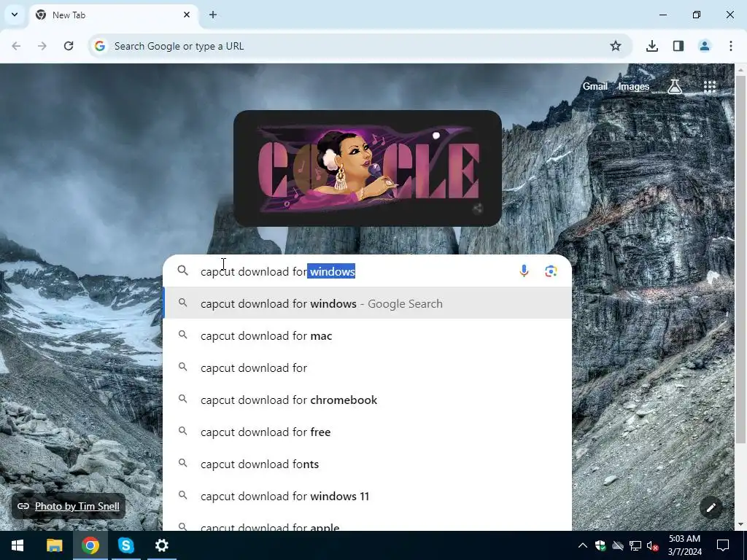This screenshot has width=747, height=560.
Task: Click the muted volume tray icon
Action: 653,545
